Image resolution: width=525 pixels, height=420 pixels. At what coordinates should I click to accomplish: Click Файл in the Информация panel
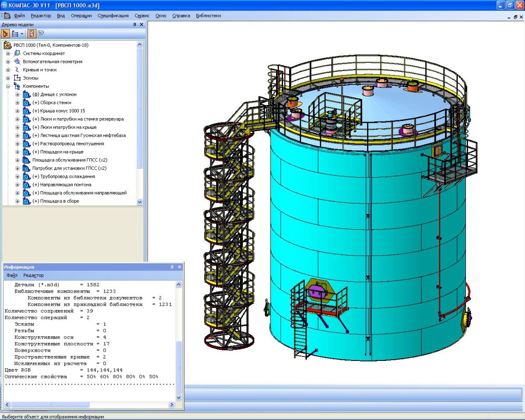tap(12, 275)
